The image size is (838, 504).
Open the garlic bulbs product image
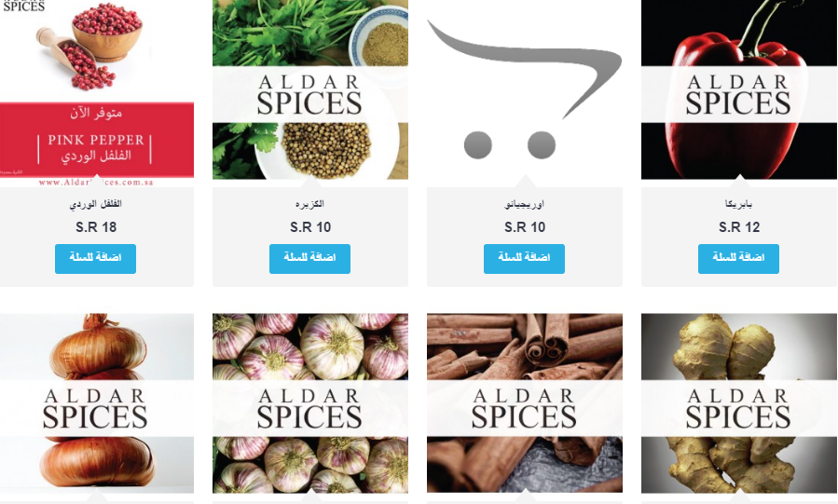tap(310, 403)
